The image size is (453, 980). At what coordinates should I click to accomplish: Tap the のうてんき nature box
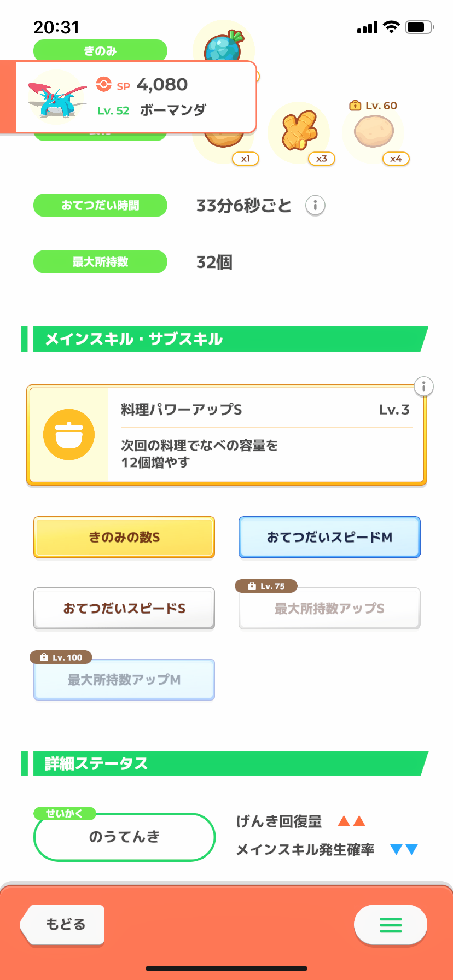tap(124, 837)
